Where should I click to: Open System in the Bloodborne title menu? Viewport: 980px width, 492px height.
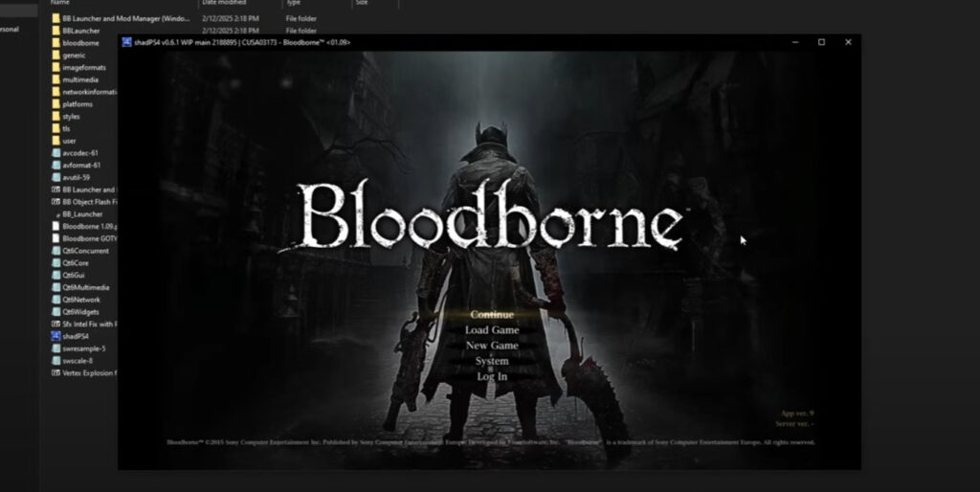(492, 361)
